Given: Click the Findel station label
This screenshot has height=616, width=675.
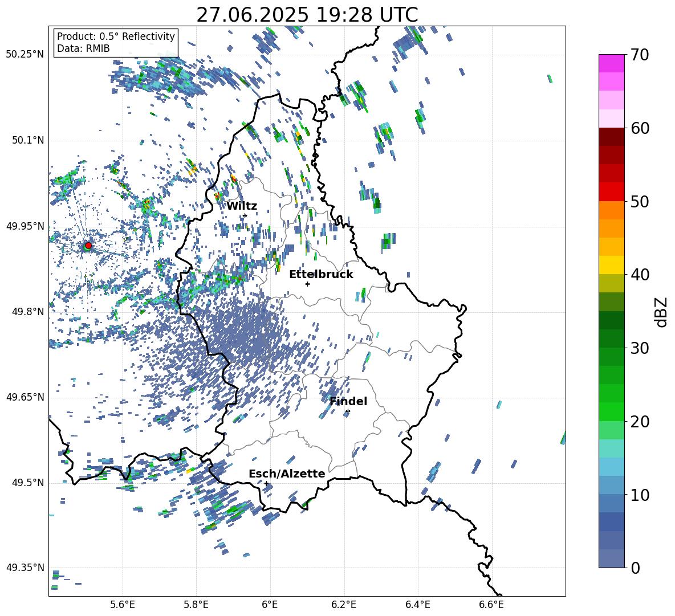Looking at the screenshot, I should (348, 401).
